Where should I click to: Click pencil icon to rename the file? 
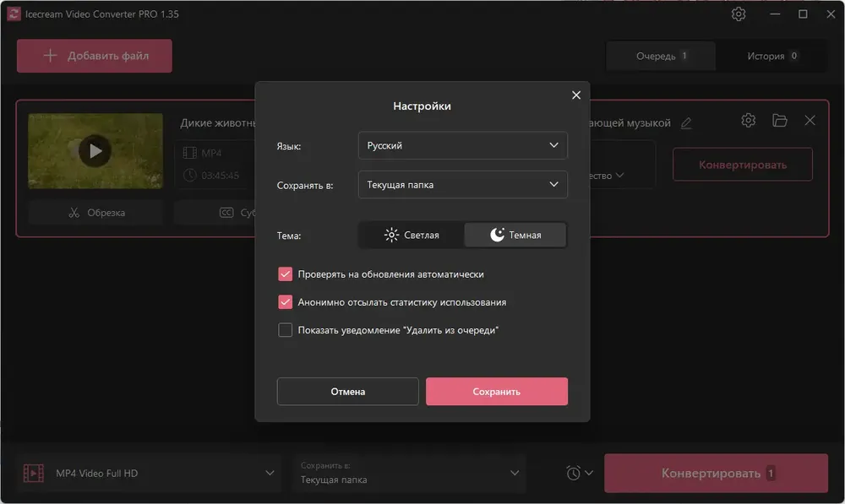pyautogui.click(x=685, y=123)
